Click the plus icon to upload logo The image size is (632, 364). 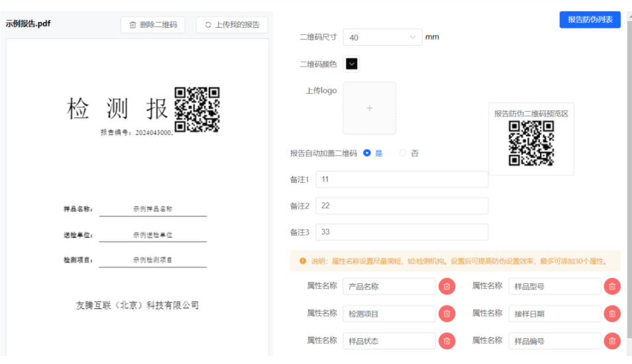[369, 108]
